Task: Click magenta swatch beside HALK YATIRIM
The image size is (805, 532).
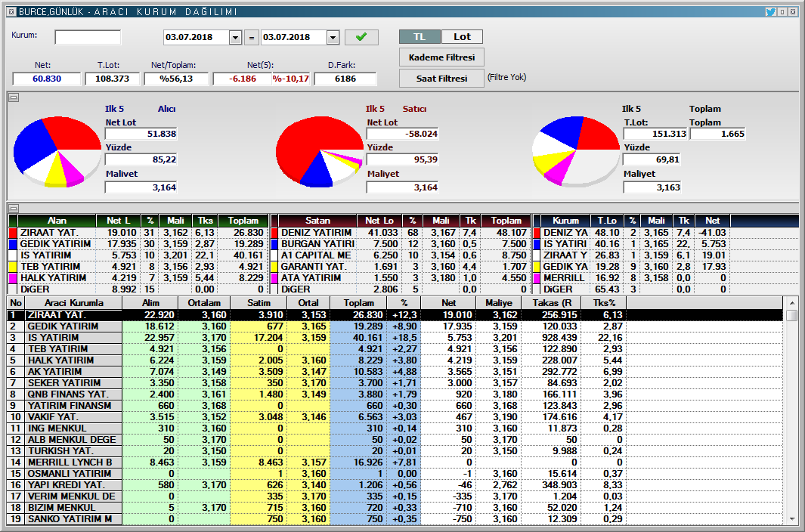Action: click(x=14, y=278)
